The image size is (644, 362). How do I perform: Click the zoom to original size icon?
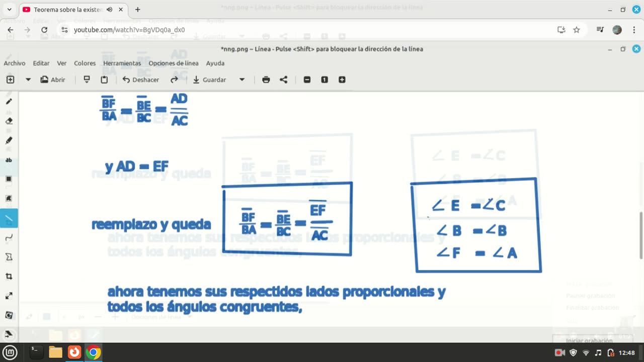[x=325, y=79]
